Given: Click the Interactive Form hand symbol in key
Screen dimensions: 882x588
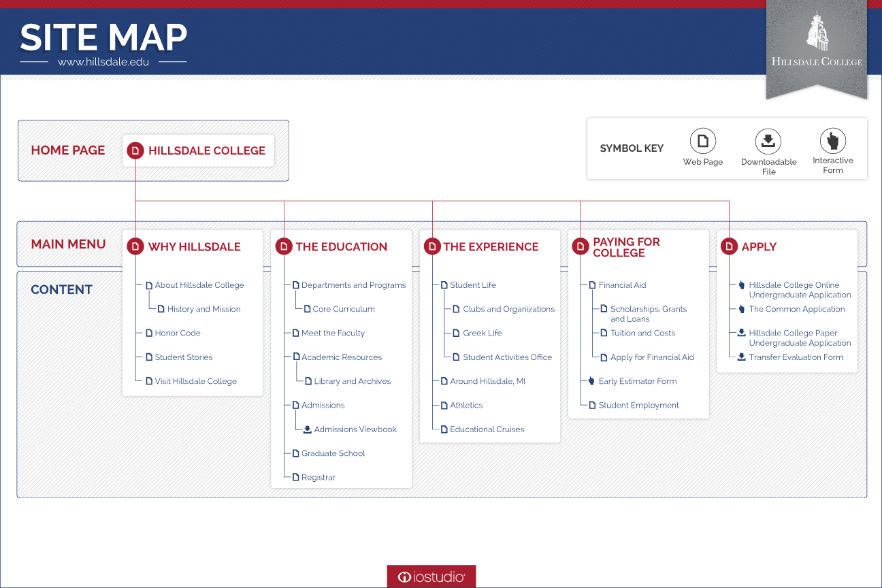Looking at the screenshot, I should [x=833, y=141].
